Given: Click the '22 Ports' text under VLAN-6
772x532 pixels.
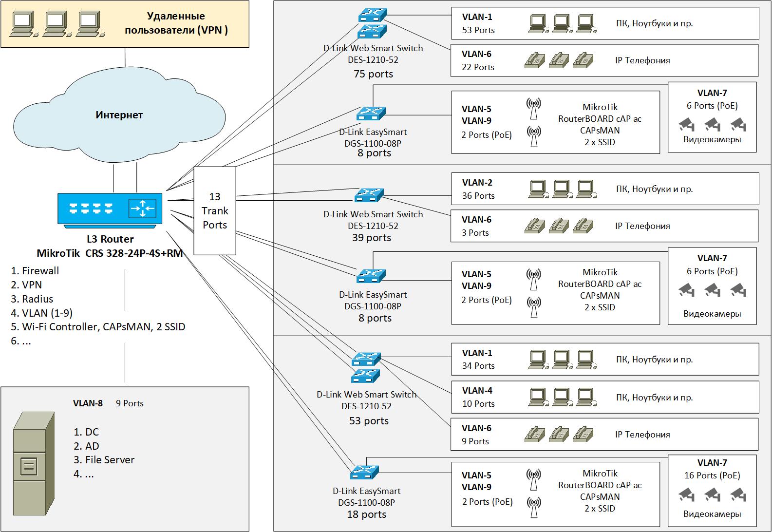Looking at the screenshot, I should click(478, 67).
